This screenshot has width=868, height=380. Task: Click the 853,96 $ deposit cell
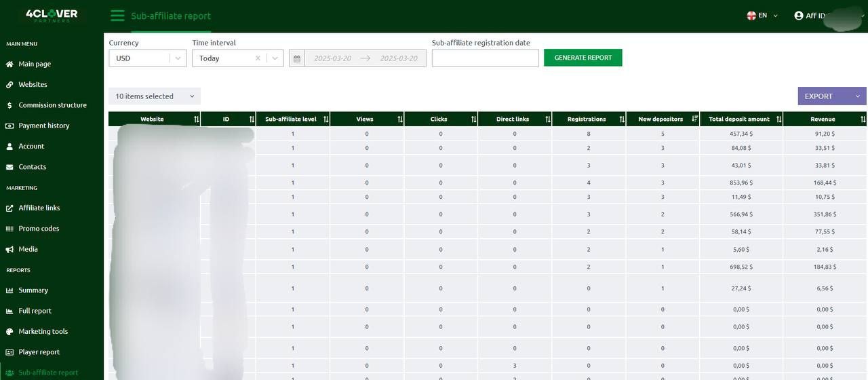pyautogui.click(x=741, y=183)
